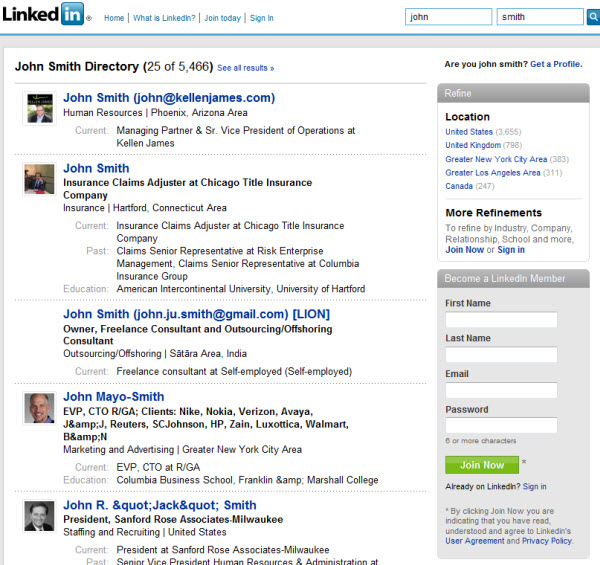
Task: Open John R. "Jack" Smith profile
Action: tap(160, 505)
